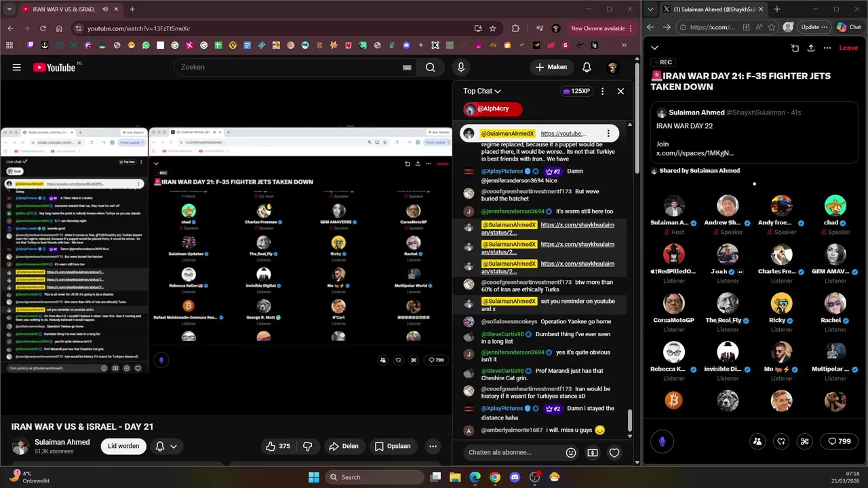The image size is (868, 488).
Task: Open the Chrome three-dot menu
Action: [631, 28]
